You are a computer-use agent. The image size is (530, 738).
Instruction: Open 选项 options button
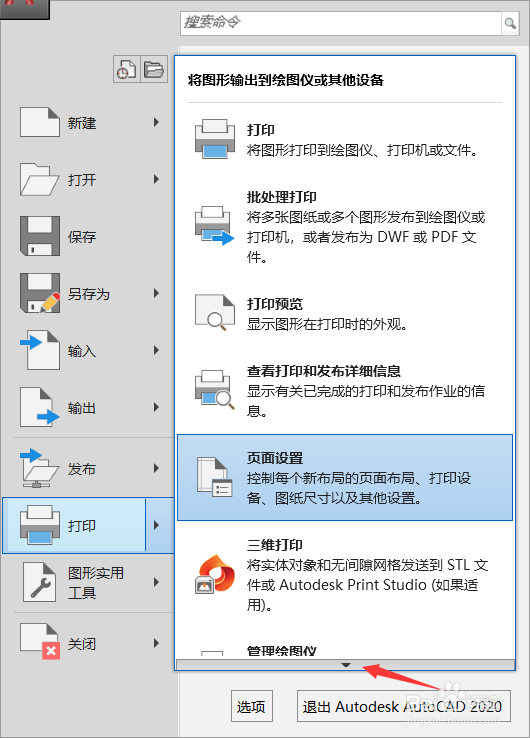251,706
